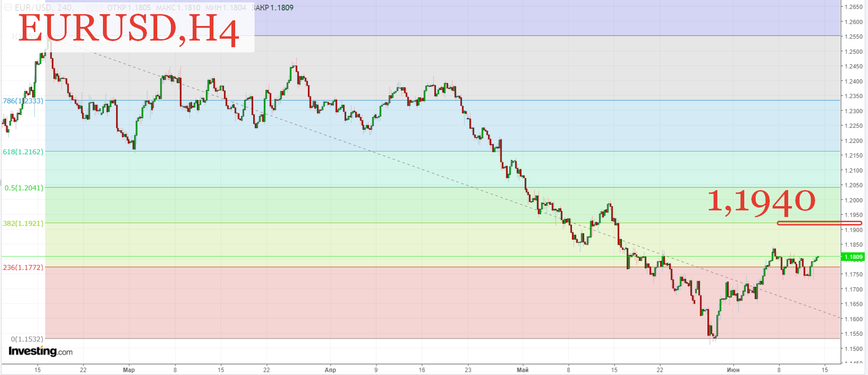The height and width of the screenshot is (375, 868).
Task: Click the 1.1700 price axis label
Action: tap(853, 289)
